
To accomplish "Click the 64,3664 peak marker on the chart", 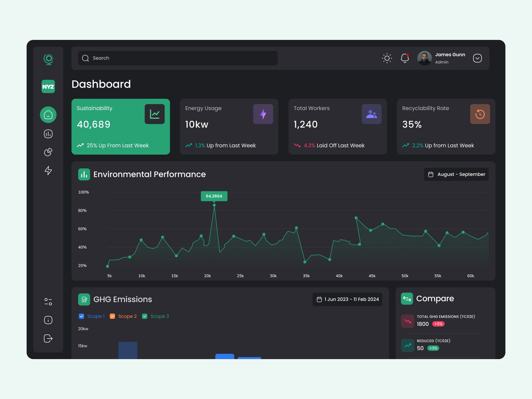I will click(214, 196).
